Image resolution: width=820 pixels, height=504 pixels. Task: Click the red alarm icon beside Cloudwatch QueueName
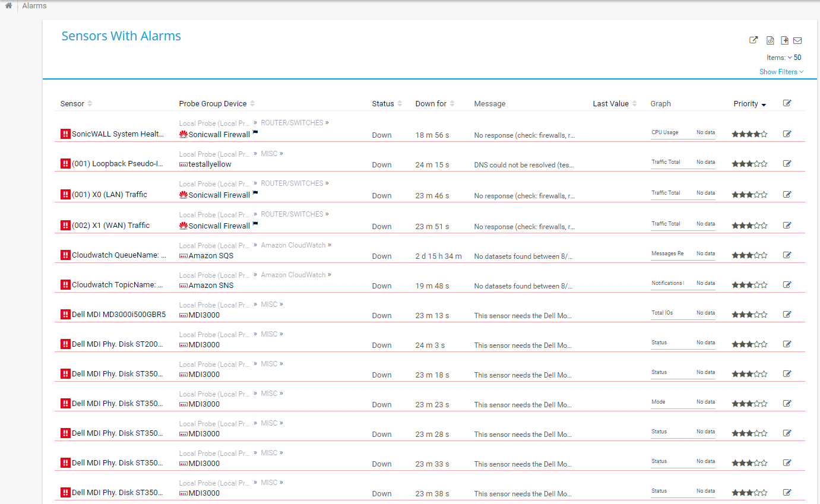(x=65, y=255)
